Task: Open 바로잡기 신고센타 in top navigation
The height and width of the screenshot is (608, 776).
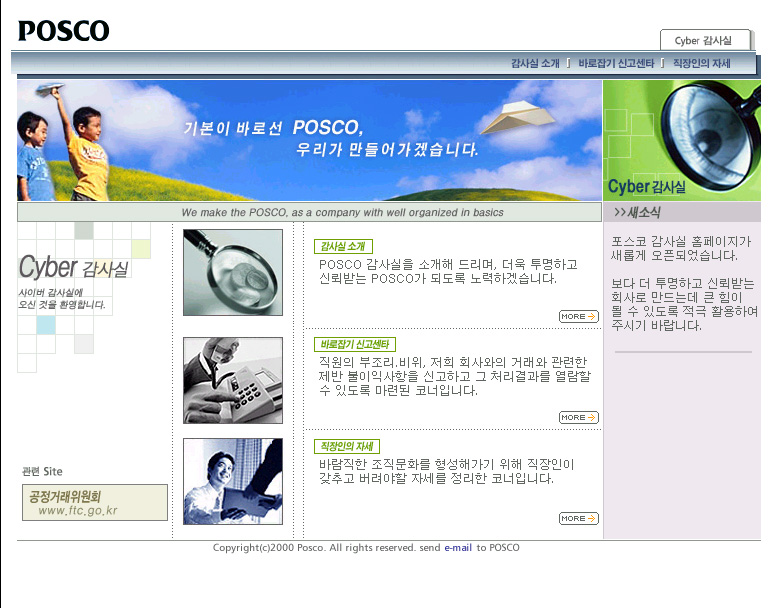Action: (x=616, y=63)
